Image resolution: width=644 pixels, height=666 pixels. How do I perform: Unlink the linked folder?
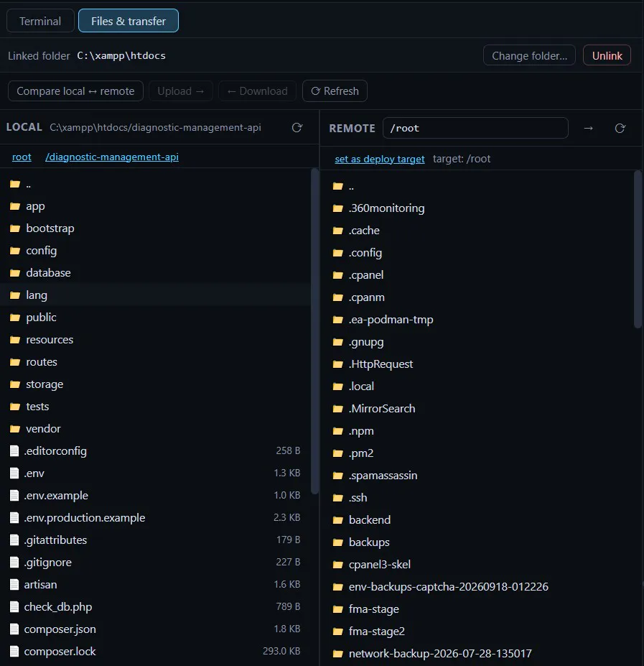[x=607, y=55]
